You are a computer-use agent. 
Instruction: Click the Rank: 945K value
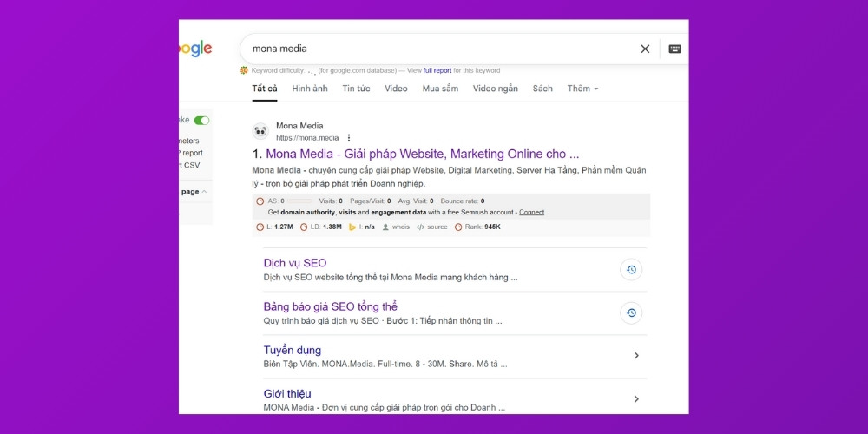point(482,227)
